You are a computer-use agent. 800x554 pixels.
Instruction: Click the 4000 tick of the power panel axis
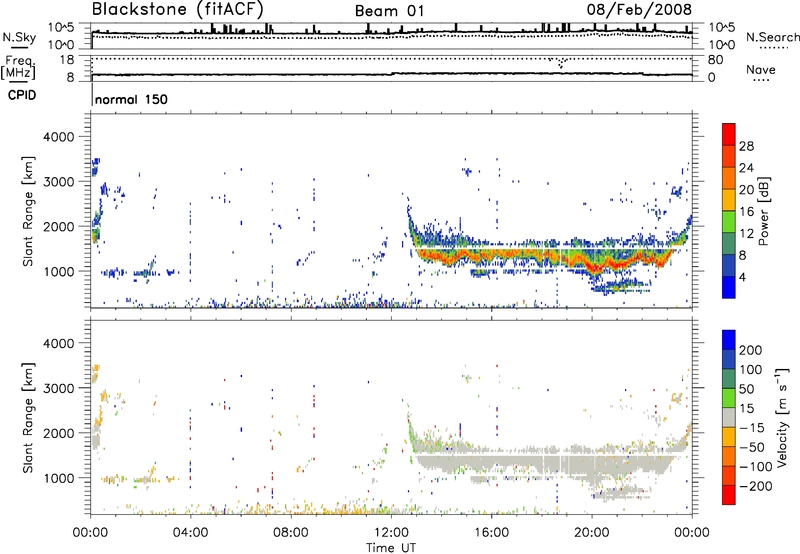click(58, 137)
